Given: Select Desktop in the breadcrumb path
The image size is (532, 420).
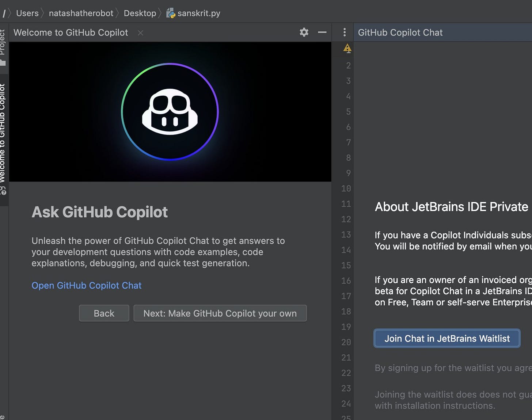Looking at the screenshot, I should 140,13.
